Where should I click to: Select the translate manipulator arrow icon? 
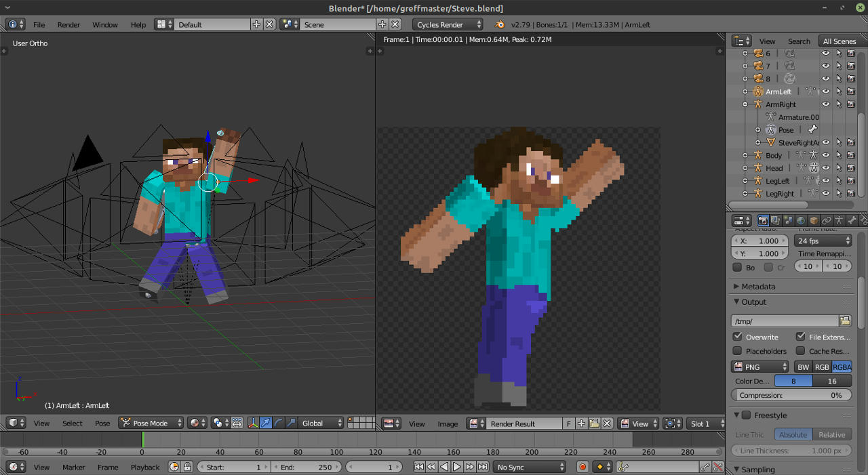pos(266,423)
